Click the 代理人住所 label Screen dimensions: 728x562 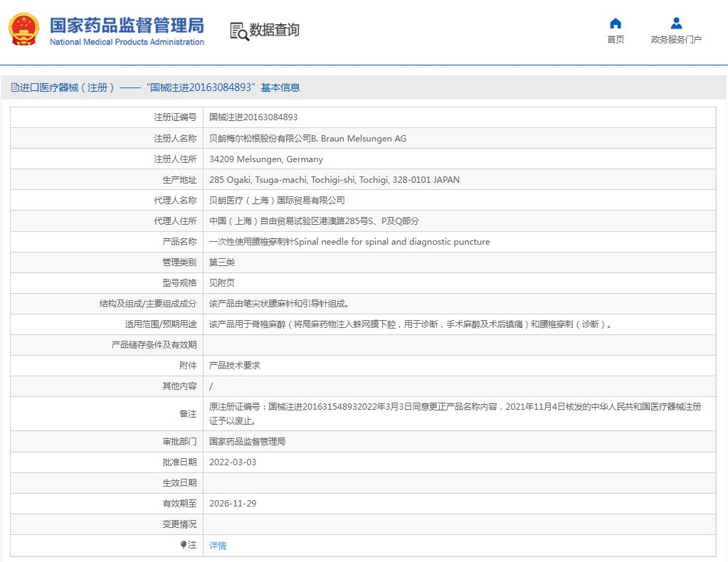coord(175,221)
